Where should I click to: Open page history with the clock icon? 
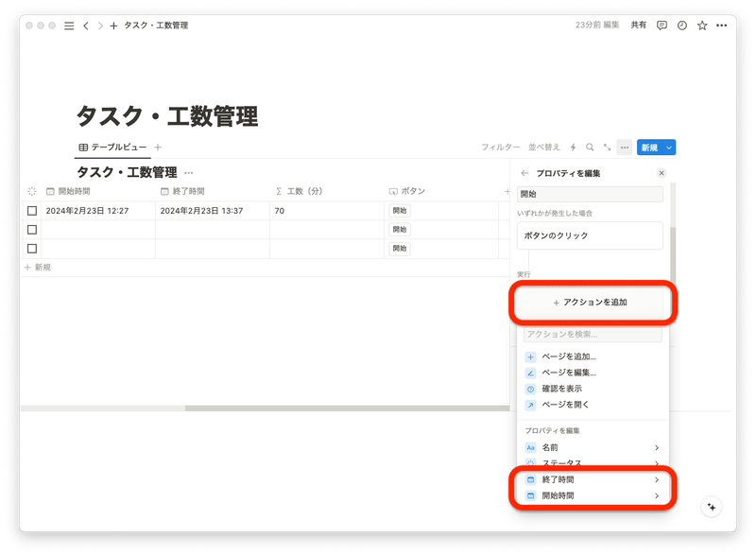tap(682, 26)
